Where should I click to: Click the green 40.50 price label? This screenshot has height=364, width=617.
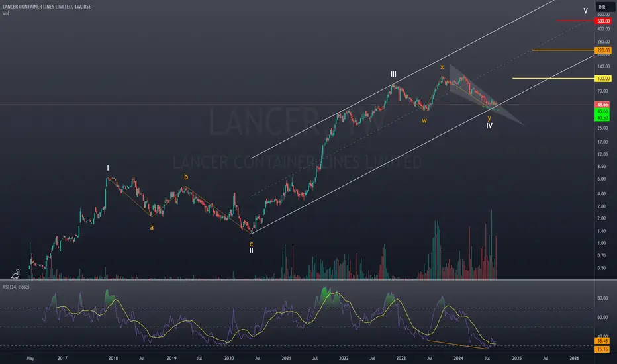[602, 118]
